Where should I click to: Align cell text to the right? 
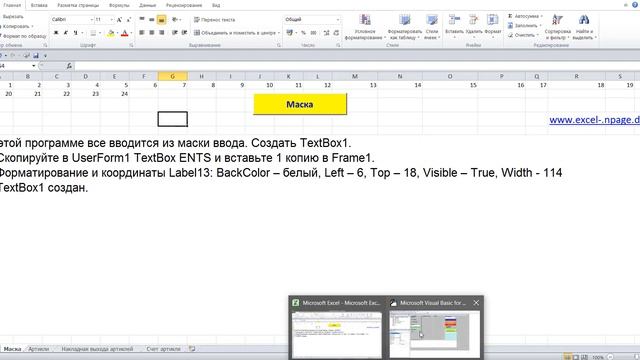coord(161,33)
